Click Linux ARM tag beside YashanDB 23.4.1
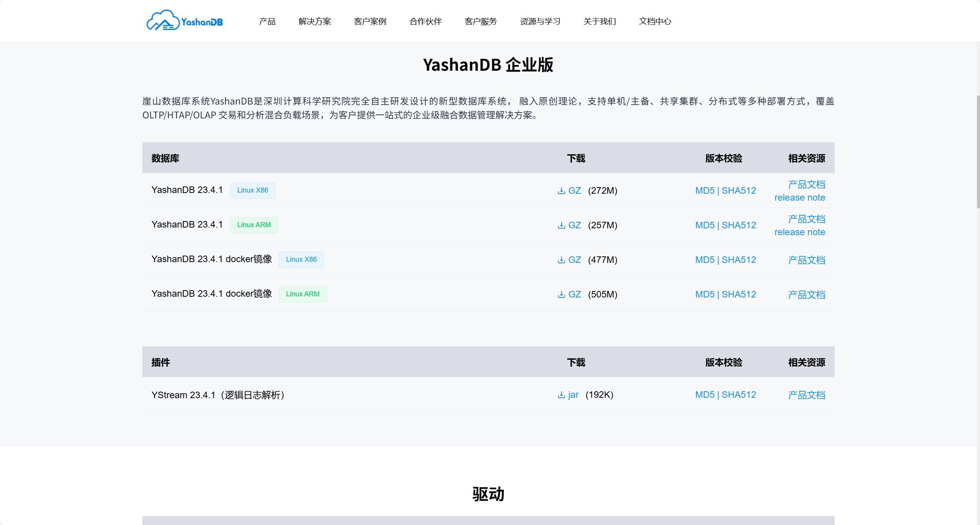Screen dimensions: 980x525 click(254, 225)
